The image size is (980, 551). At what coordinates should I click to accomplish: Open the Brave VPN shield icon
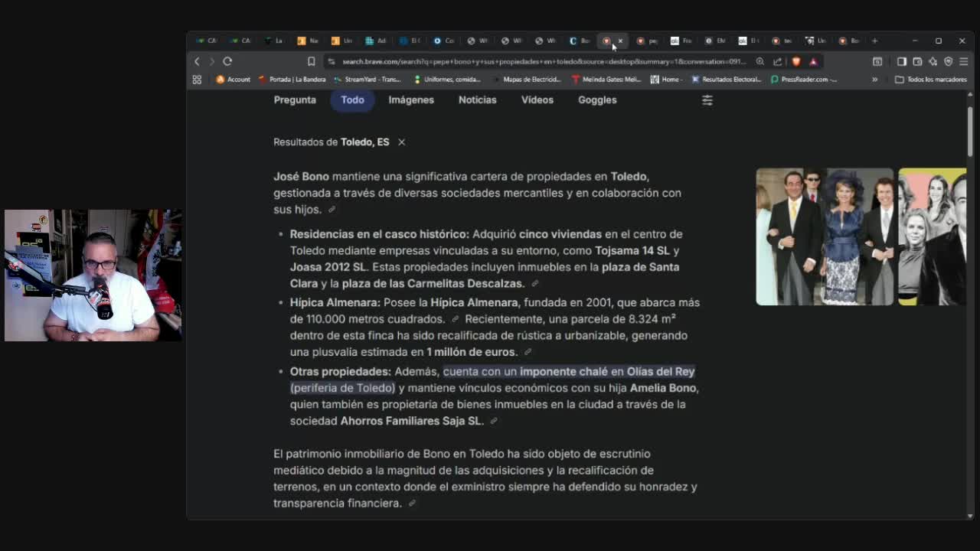pos(948,61)
